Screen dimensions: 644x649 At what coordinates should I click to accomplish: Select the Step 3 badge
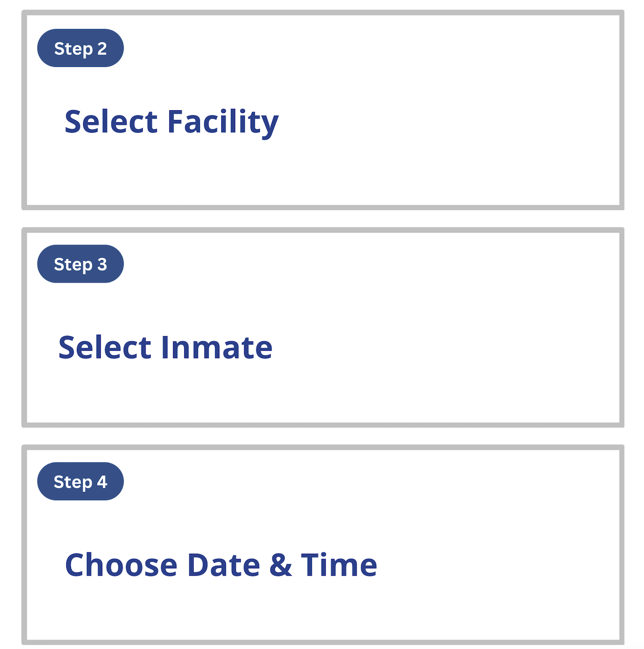click(80, 264)
